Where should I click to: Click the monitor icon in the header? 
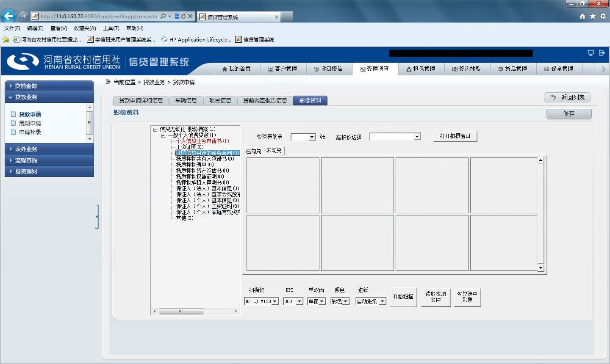point(591,53)
